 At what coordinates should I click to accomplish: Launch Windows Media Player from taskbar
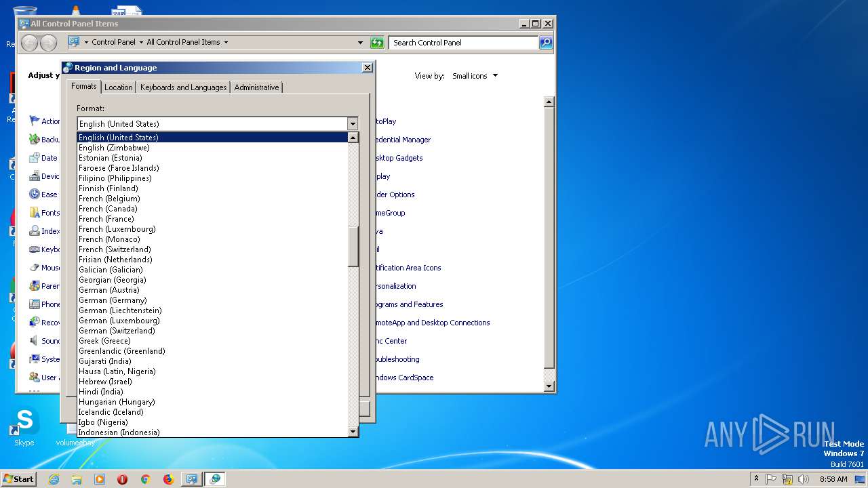[x=100, y=479]
